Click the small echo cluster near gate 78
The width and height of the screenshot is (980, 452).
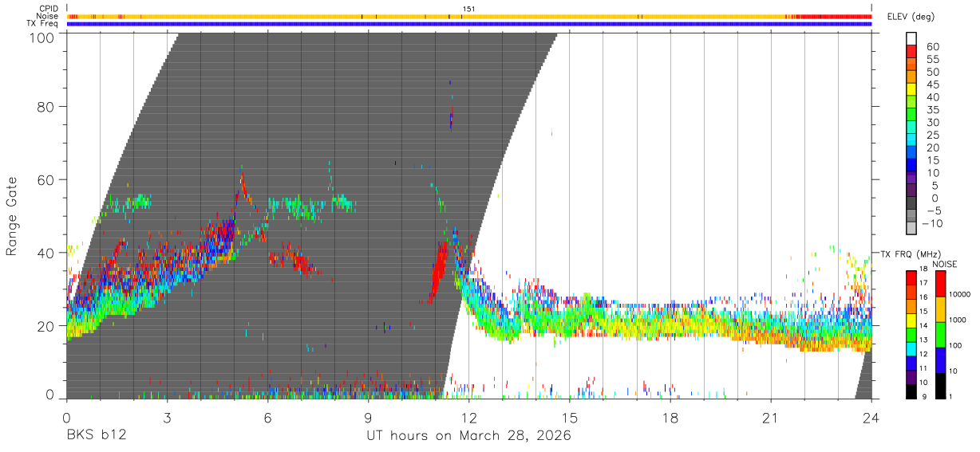(451, 117)
